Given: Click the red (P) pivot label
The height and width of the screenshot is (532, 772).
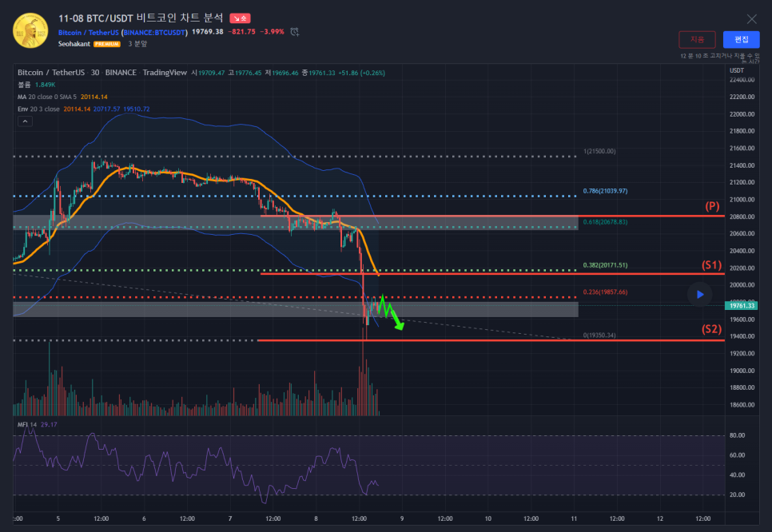Looking at the screenshot, I should [712, 206].
